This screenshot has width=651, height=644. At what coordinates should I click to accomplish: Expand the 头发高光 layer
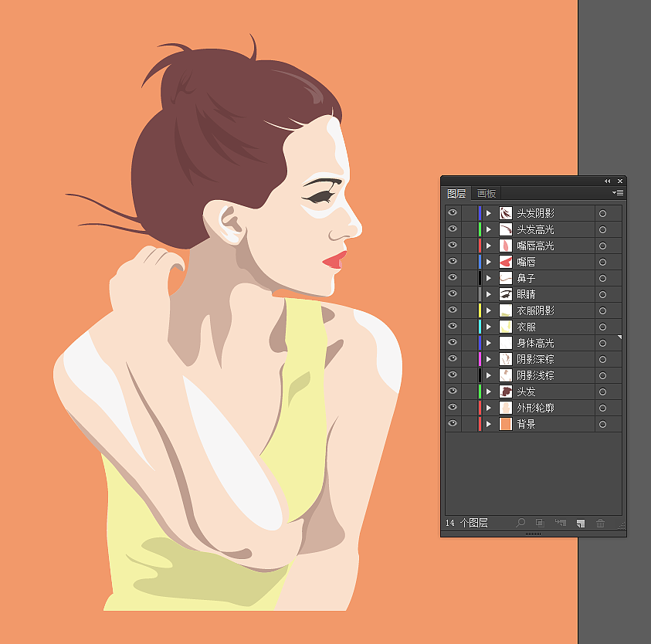pyautogui.click(x=489, y=229)
